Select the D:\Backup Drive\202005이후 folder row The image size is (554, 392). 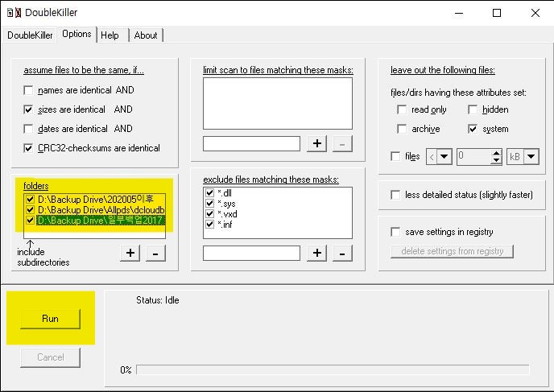(x=95, y=199)
